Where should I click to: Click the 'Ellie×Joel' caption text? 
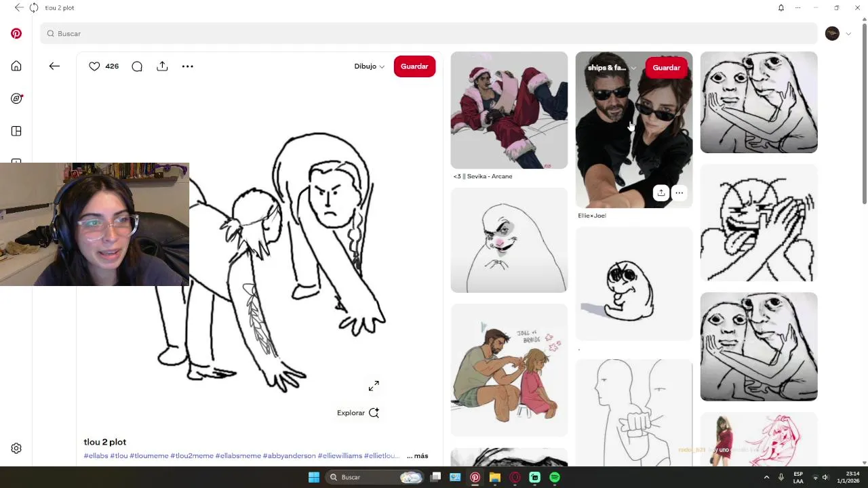tap(592, 216)
